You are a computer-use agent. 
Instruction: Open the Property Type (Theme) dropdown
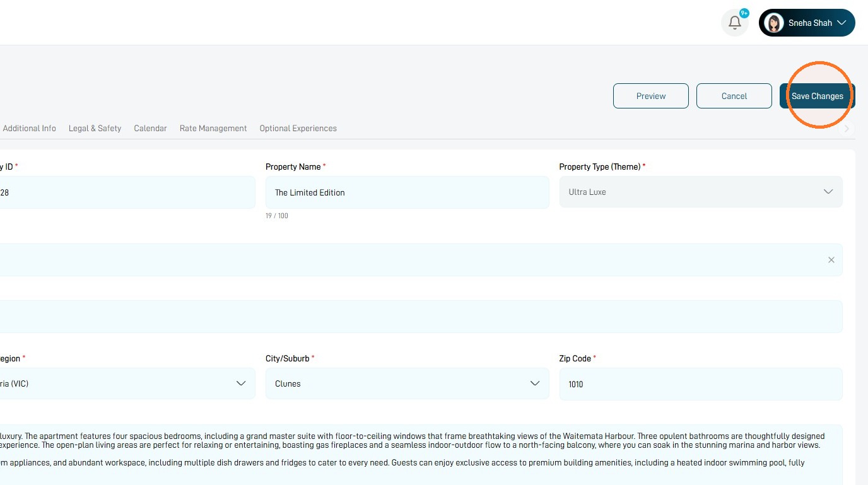[701, 192]
